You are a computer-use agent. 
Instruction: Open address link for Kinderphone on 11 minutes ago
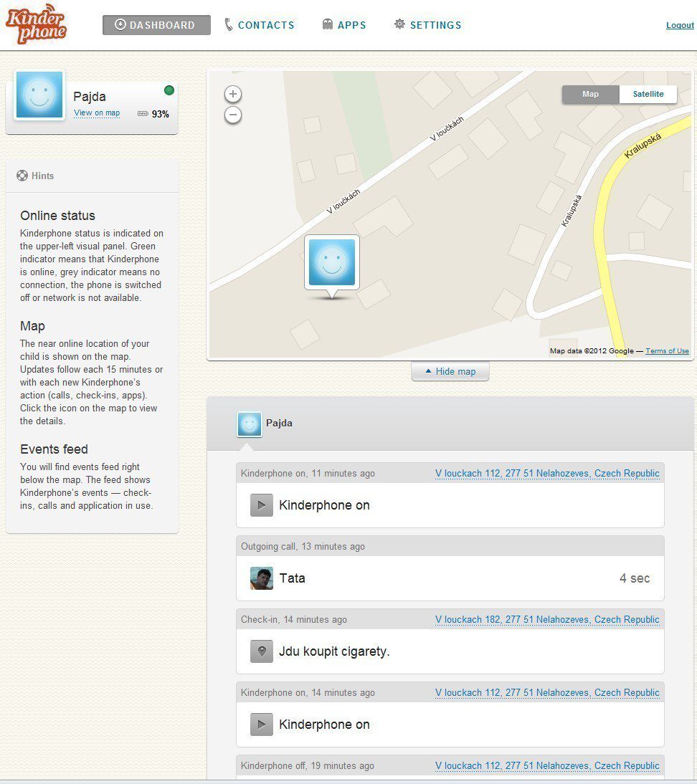pyautogui.click(x=547, y=474)
